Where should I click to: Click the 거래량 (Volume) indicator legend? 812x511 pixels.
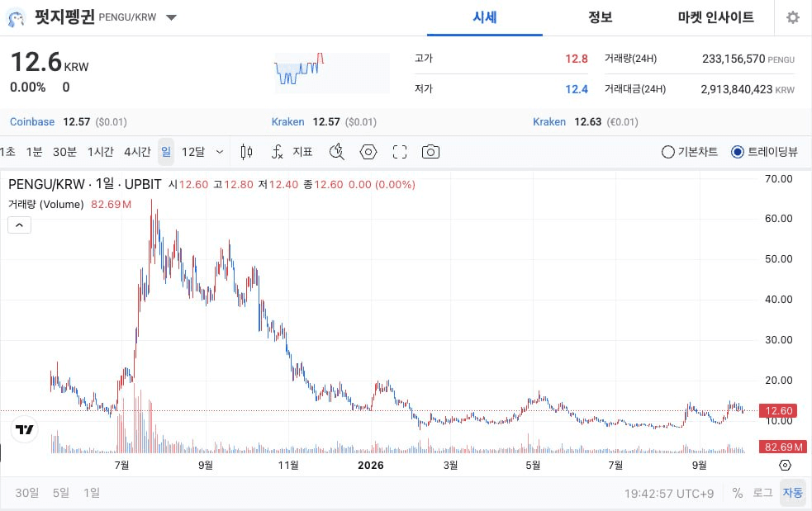46,205
